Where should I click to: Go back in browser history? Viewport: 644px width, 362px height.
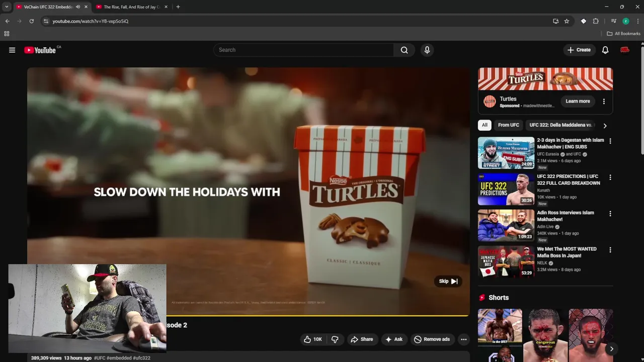point(7,21)
